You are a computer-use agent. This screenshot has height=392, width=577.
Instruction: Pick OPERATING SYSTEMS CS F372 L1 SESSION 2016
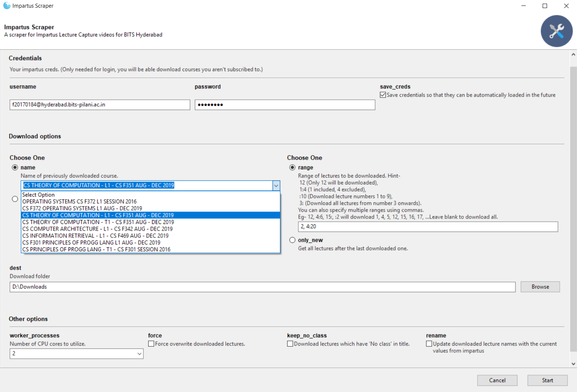[x=151, y=201]
